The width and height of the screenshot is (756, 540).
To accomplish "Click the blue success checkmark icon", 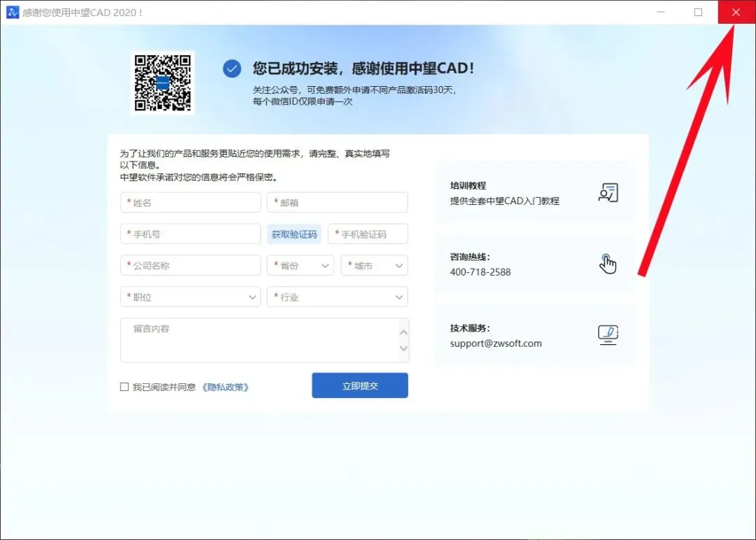I will click(232, 69).
